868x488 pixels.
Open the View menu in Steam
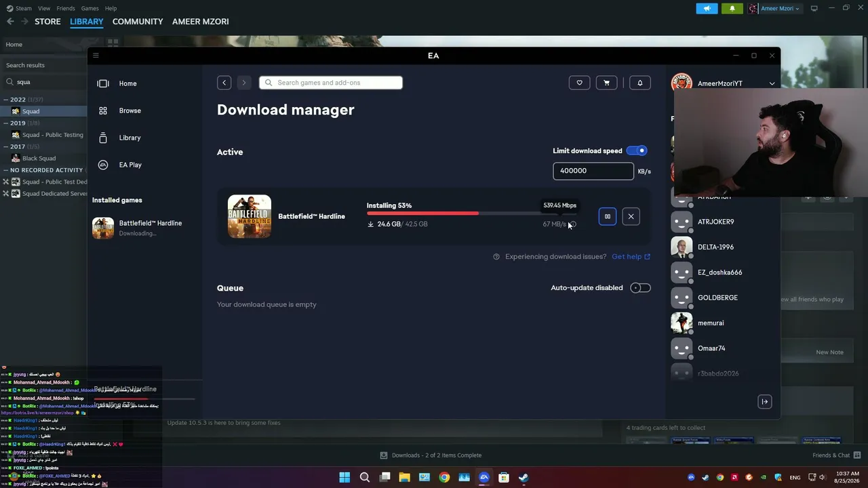[44, 8]
